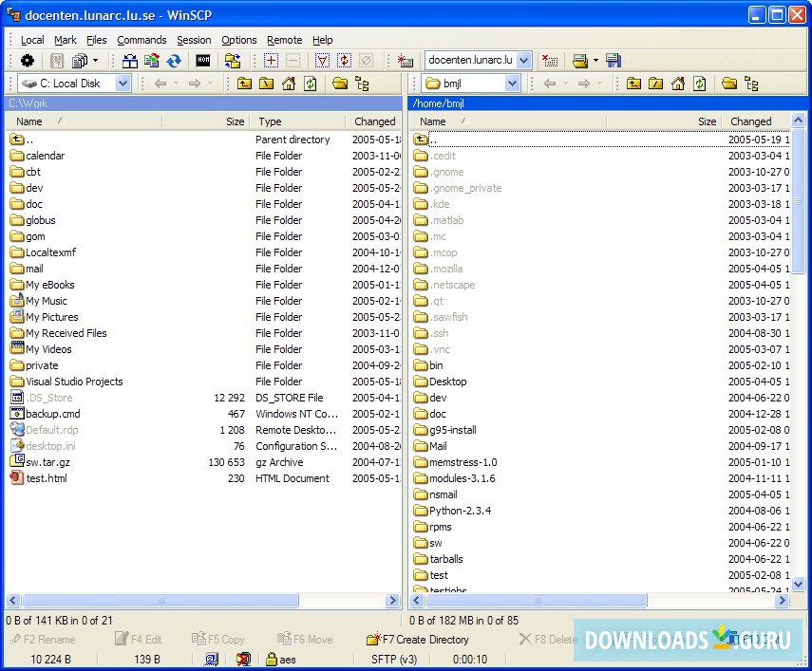This screenshot has width=812, height=671.
Task: Open Preferences with the gear icon
Action: (28, 61)
